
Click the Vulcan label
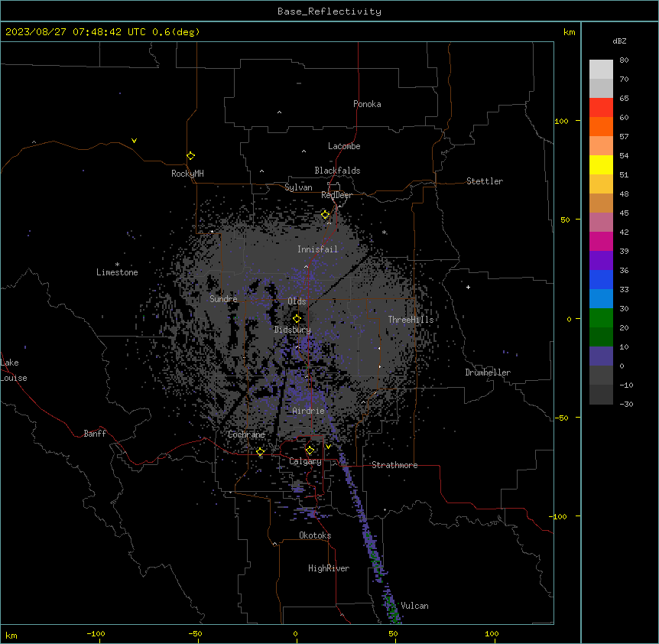pyautogui.click(x=415, y=606)
